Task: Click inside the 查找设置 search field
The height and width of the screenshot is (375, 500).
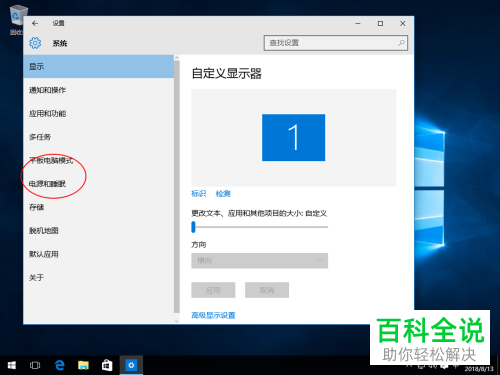Action: (x=336, y=43)
